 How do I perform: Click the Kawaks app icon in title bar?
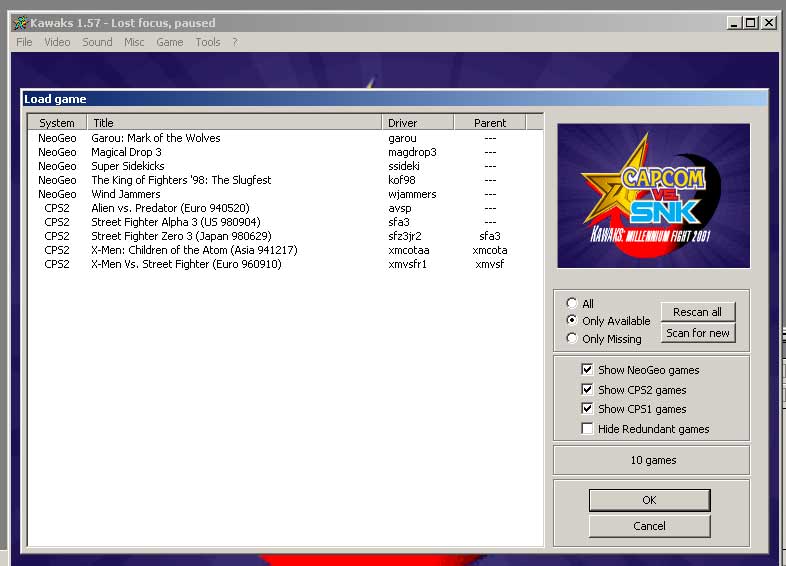19,23
